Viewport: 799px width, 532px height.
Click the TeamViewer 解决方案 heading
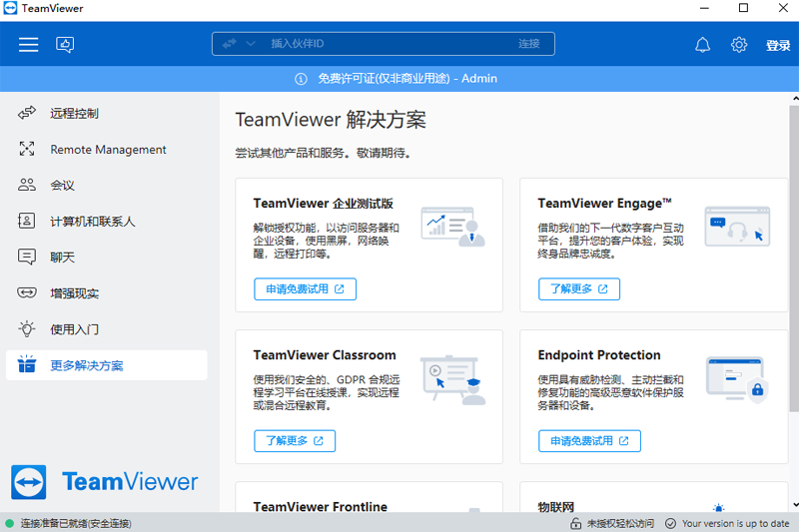pyautogui.click(x=331, y=120)
